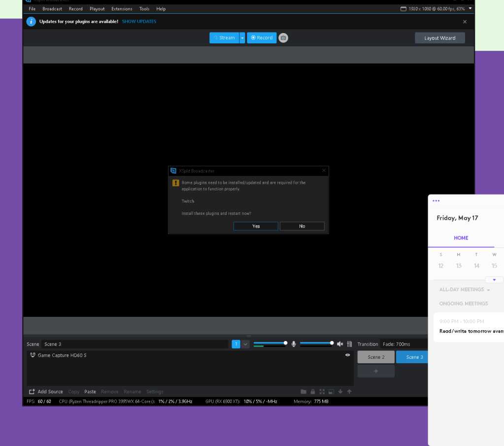
Task: Dismiss the plugin updates banner
Action: [465, 22]
